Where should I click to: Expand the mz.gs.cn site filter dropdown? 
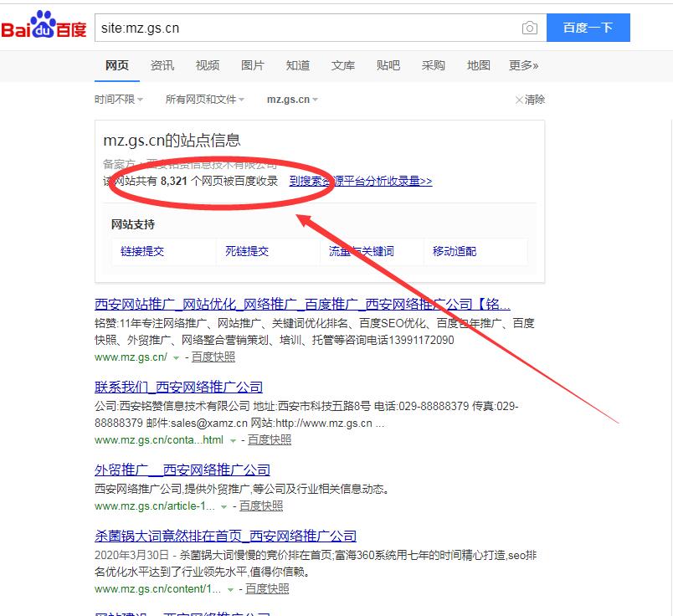293,100
